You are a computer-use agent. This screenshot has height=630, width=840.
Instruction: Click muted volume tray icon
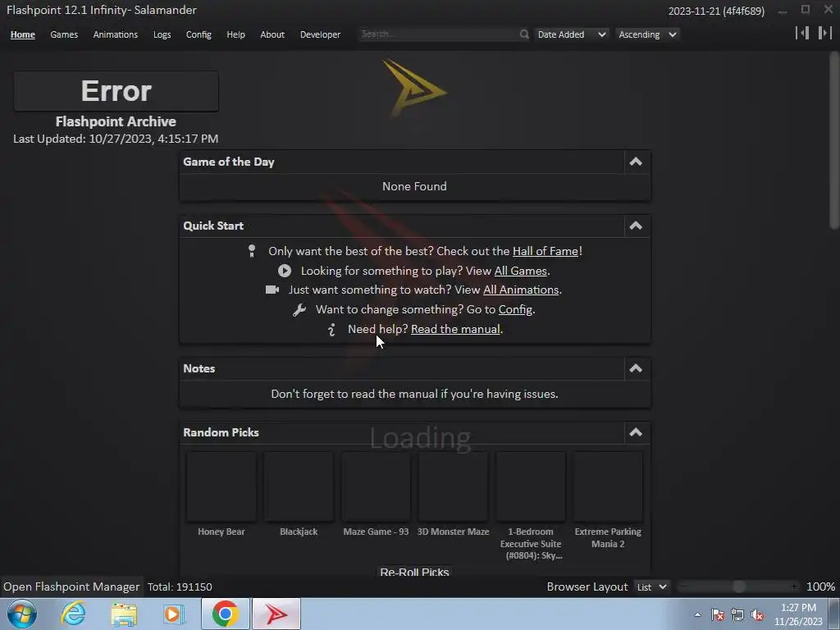point(757,614)
